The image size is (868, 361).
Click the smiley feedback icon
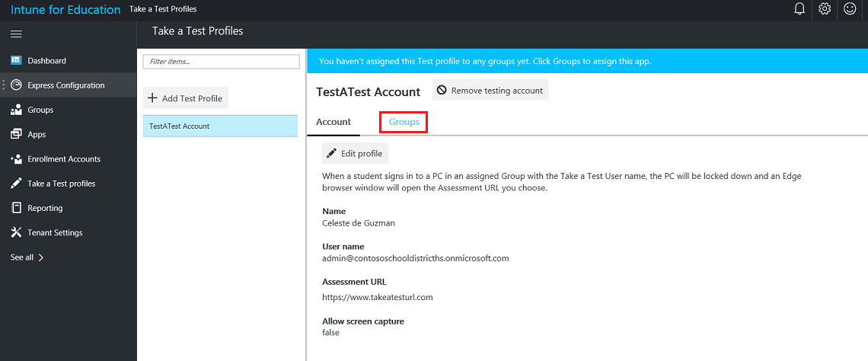click(850, 9)
